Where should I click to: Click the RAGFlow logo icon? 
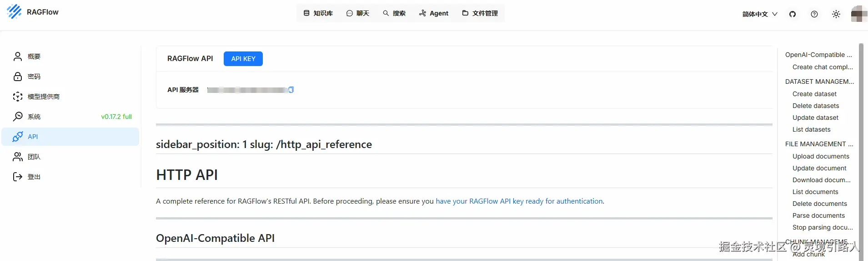pyautogui.click(x=14, y=12)
